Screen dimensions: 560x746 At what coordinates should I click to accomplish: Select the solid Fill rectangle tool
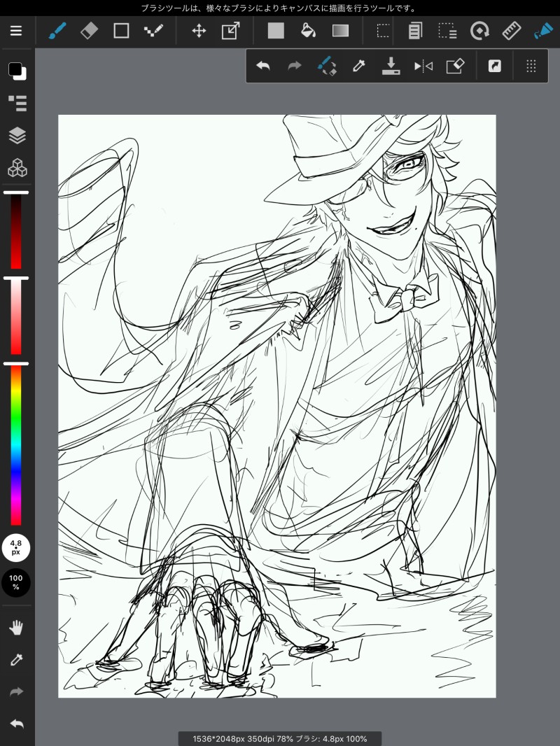276,31
